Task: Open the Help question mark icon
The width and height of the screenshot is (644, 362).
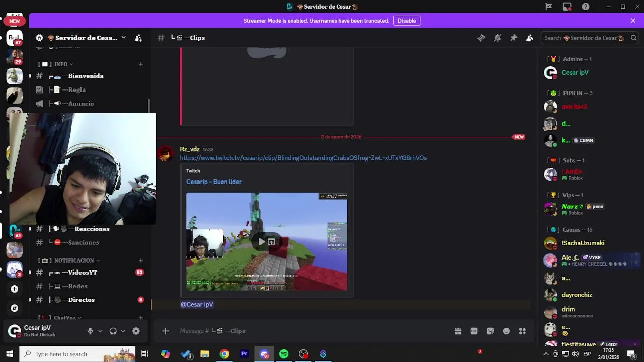Action: [586, 7]
